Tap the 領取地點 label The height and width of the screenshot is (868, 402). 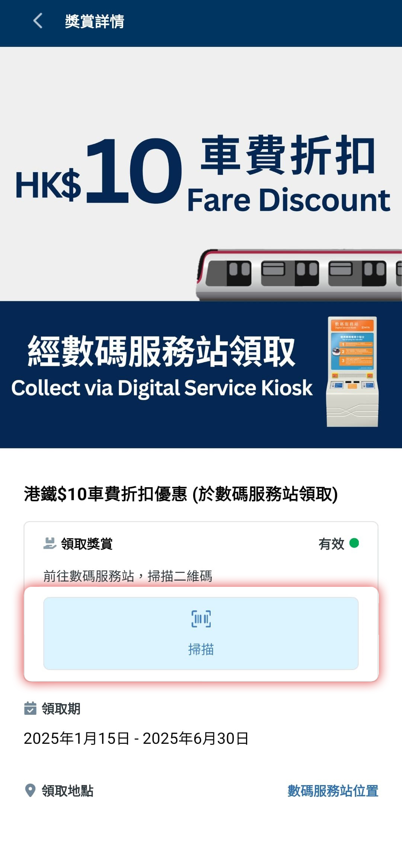tap(67, 791)
